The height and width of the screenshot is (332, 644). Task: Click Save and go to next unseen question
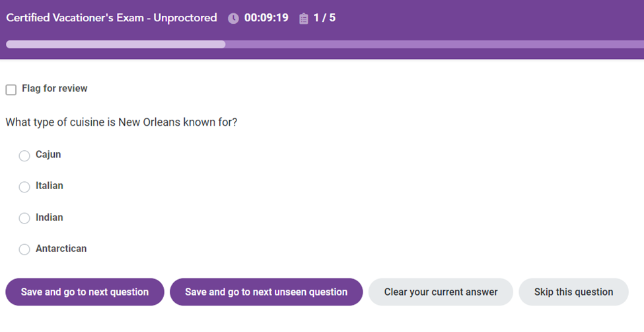coord(266,292)
